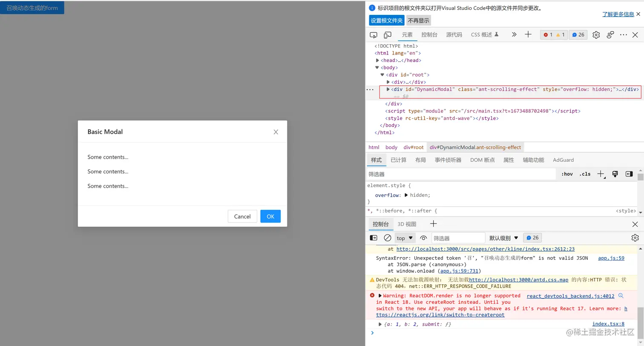Image resolution: width=644 pixels, height=346 pixels.
Task: Open the feedback people icon in DevTools toolbar
Action: 610,35
